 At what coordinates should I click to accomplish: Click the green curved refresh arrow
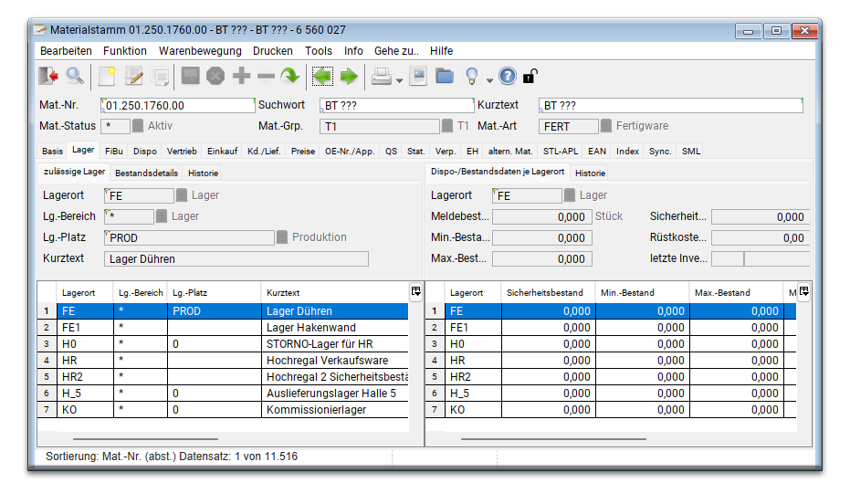point(290,77)
